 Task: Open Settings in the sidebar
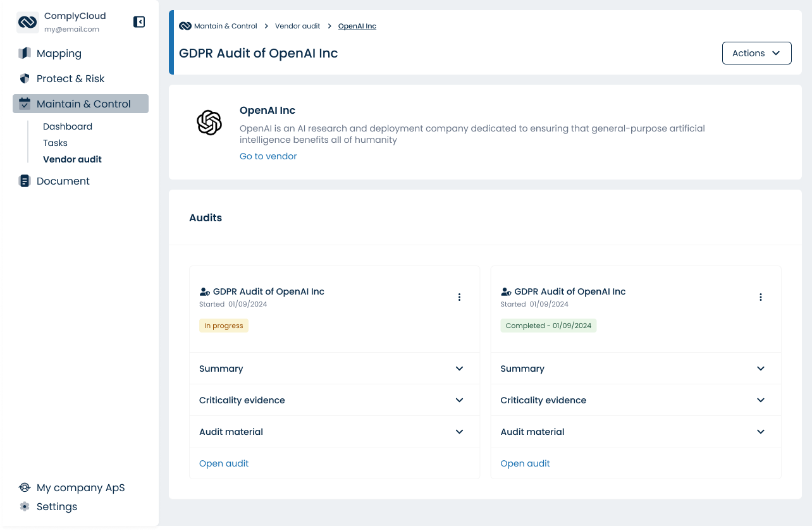(57, 506)
